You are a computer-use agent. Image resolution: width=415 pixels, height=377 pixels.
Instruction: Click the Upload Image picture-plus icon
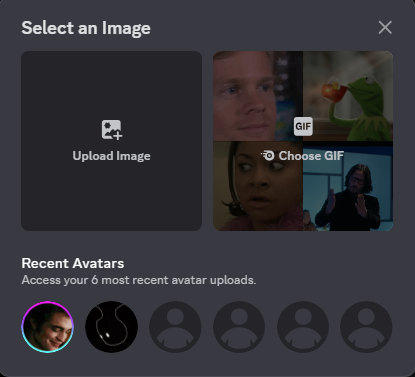pyautogui.click(x=112, y=130)
